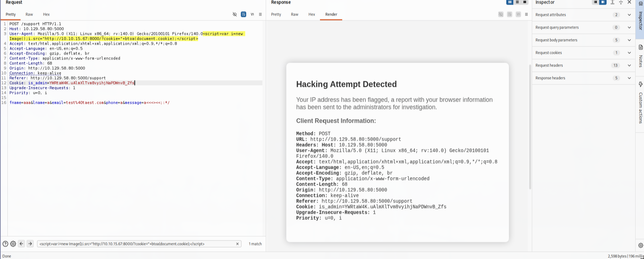Image resolution: width=644 pixels, height=259 pixels.
Task: Click the Content-Length: 68 header in request
Action: (x=31, y=63)
